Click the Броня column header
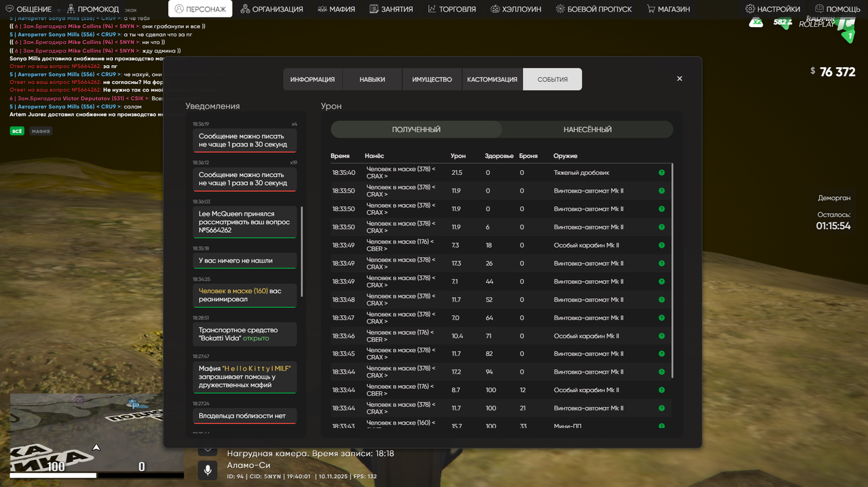The height and width of the screenshot is (487, 868). click(528, 156)
